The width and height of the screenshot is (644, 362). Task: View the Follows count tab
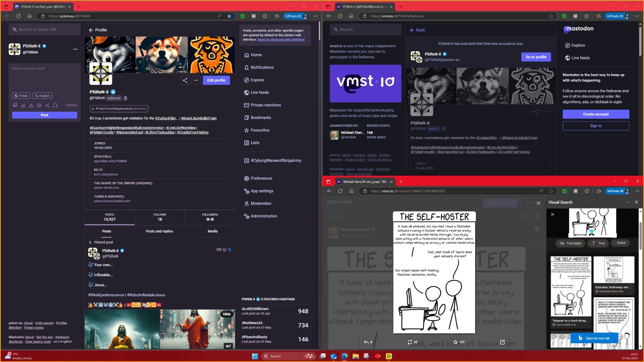[x=160, y=217]
